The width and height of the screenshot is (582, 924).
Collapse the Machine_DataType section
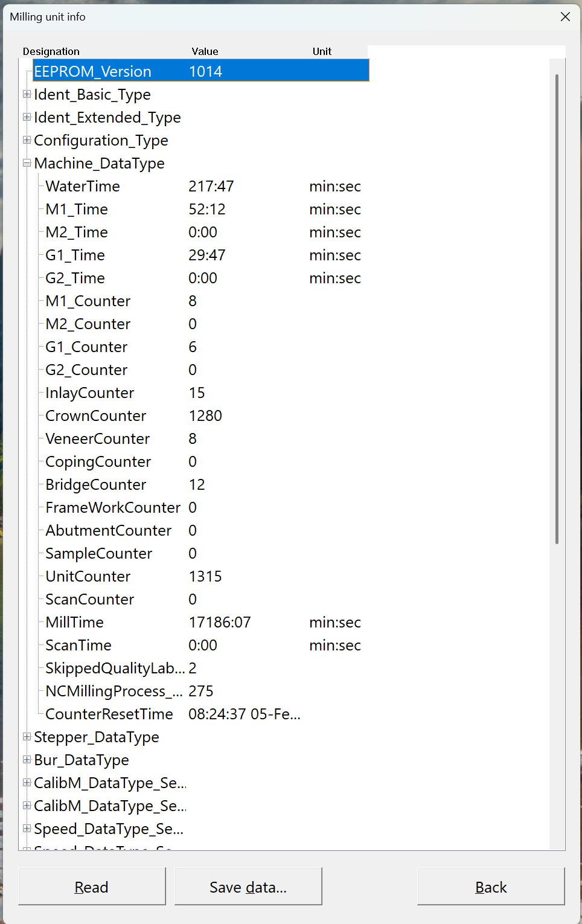point(27,162)
